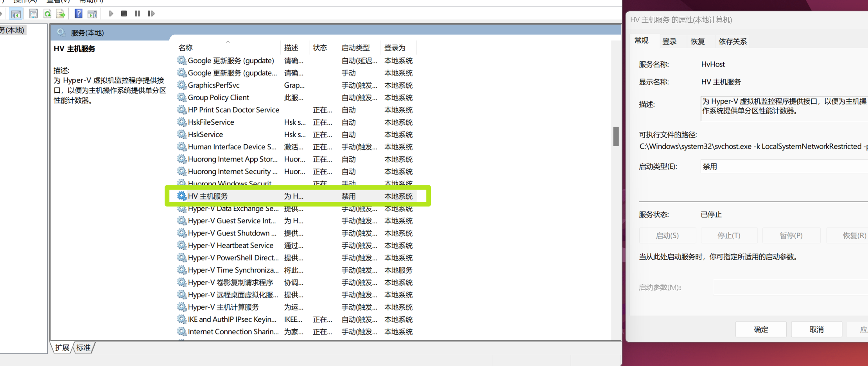Screen dimensions: 868x366
Task: Click the Show/Hide Console Tree toolbar icon
Action: [16, 14]
